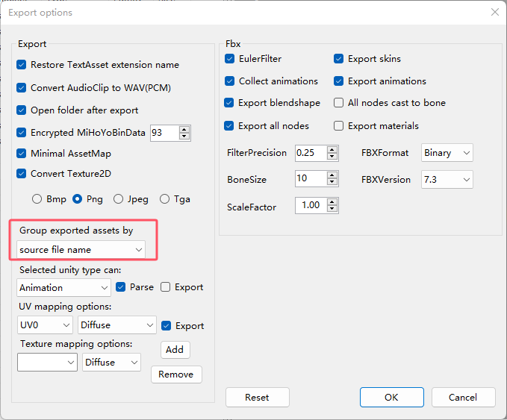Confirm with the OK button

391,398
